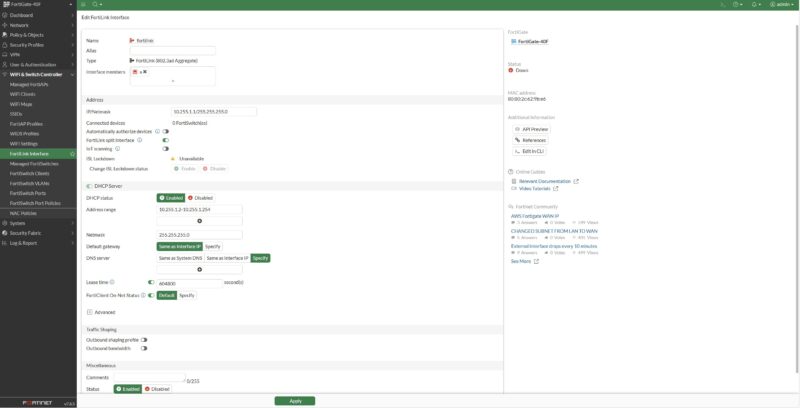Show info icon for FortiClient On-Net Status
Image resolution: width=800 pixels, height=408 pixels.
point(143,295)
